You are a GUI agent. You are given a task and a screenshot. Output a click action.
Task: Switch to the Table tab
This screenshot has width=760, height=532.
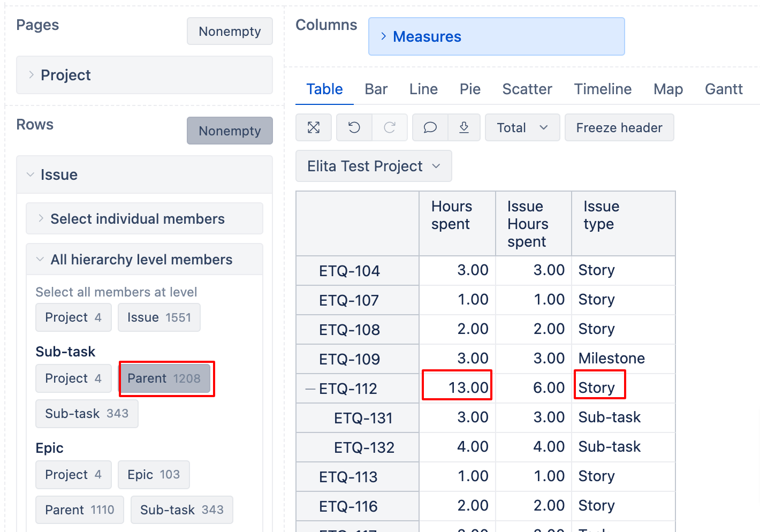(x=324, y=89)
